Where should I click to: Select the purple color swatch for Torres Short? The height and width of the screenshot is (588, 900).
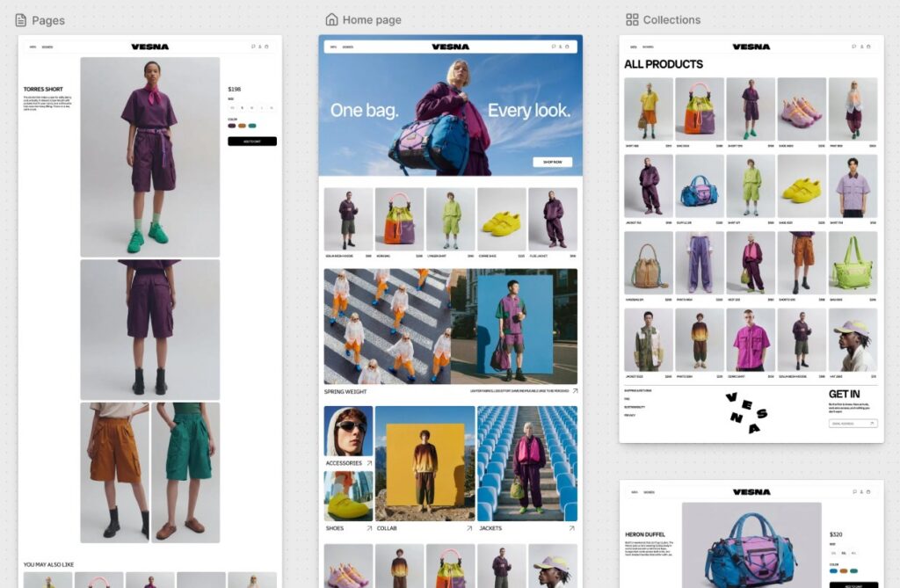pyautogui.click(x=232, y=126)
